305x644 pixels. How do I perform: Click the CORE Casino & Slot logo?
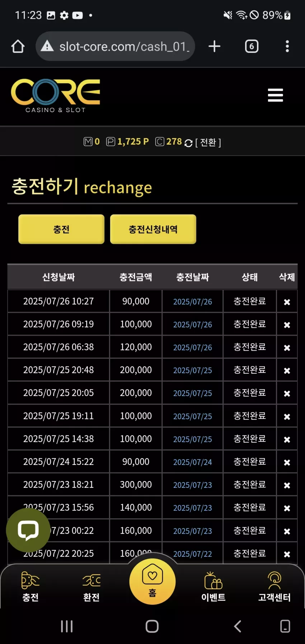(x=56, y=96)
